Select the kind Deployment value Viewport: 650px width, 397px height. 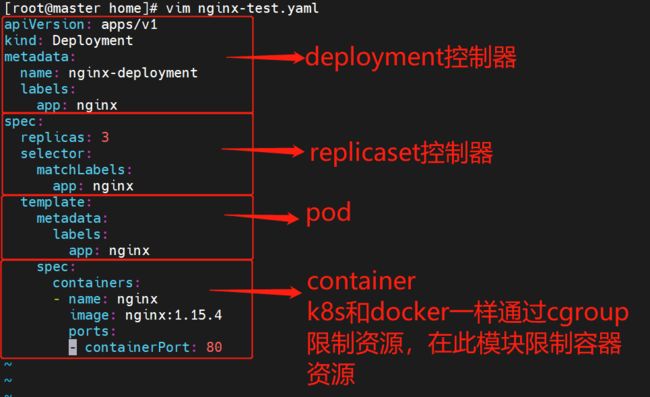[x=92, y=41]
